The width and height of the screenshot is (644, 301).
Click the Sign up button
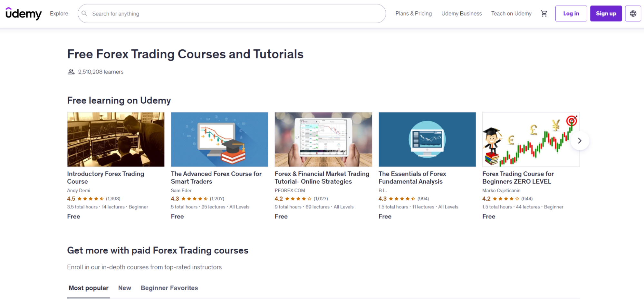tap(606, 14)
